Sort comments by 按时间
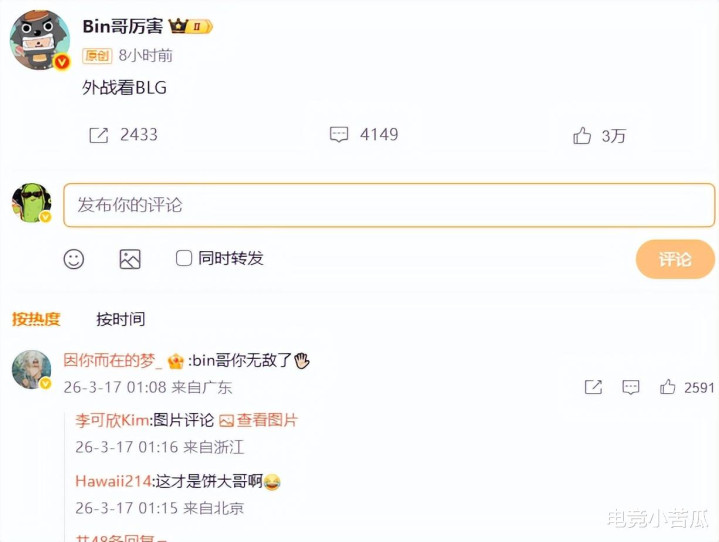 point(121,319)
